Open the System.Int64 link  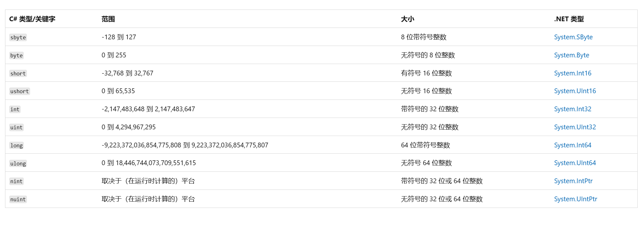pos(572,145)
